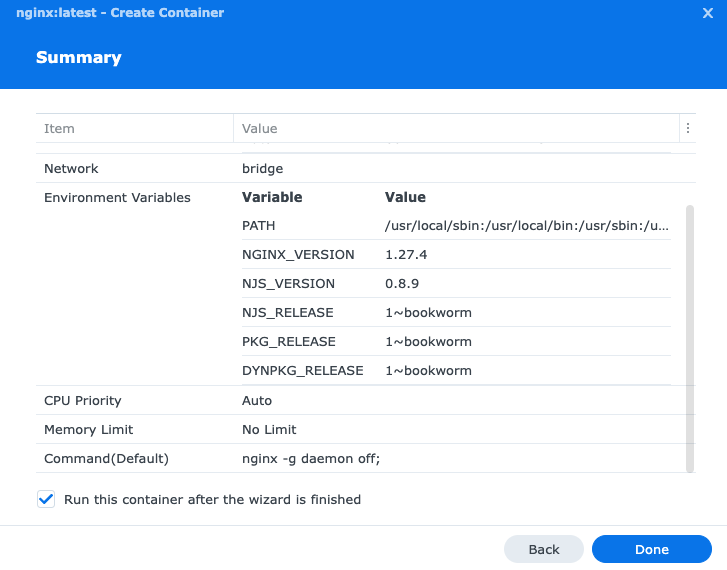Select the 1.27.4 version value
The image size is (727, 570).
pyautogui.click(x=406, y=255)
